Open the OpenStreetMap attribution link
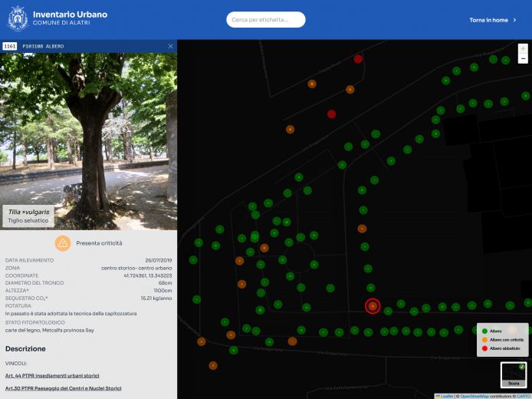The image size is (532, 399). [475, 396]
